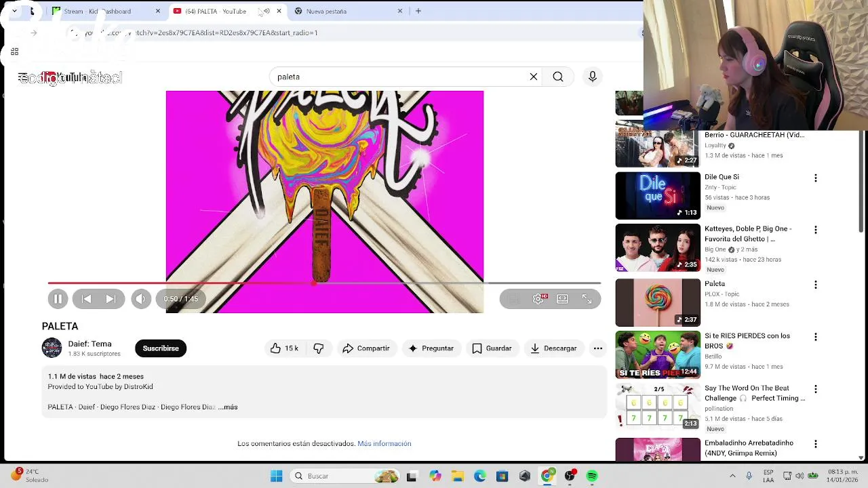The image size is (868, 488).
Task: Close the Kick Dashboard tab
Action: (158, 11)
